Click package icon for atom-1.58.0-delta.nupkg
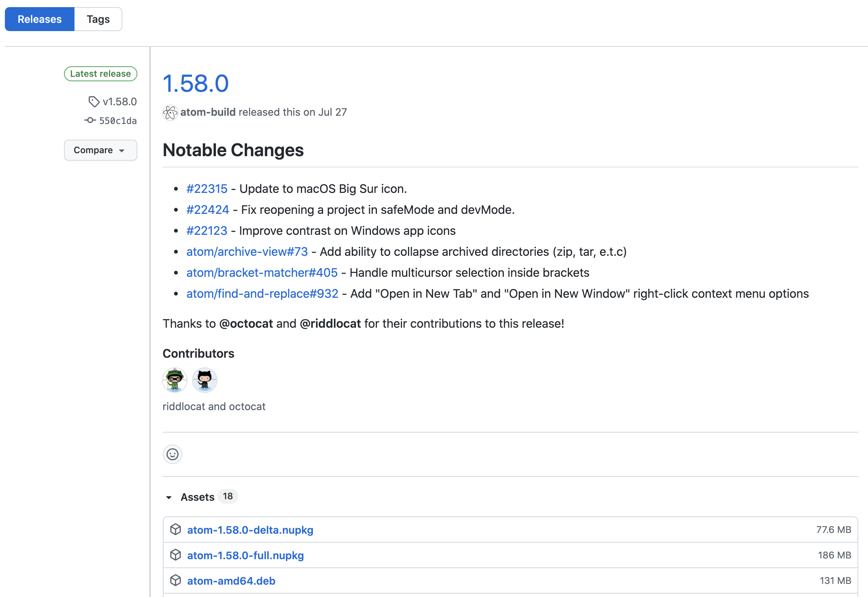 pos(176,530)
